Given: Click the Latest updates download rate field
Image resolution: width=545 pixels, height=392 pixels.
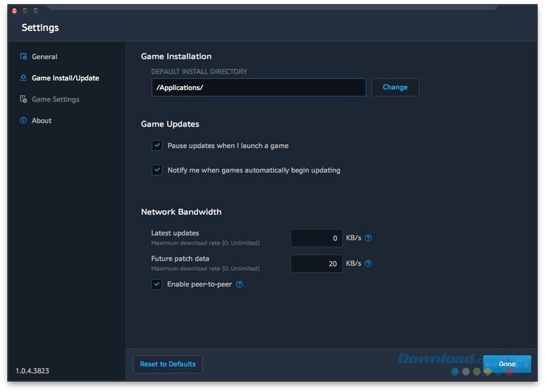Looking at the screenshot, I should 316,238.
